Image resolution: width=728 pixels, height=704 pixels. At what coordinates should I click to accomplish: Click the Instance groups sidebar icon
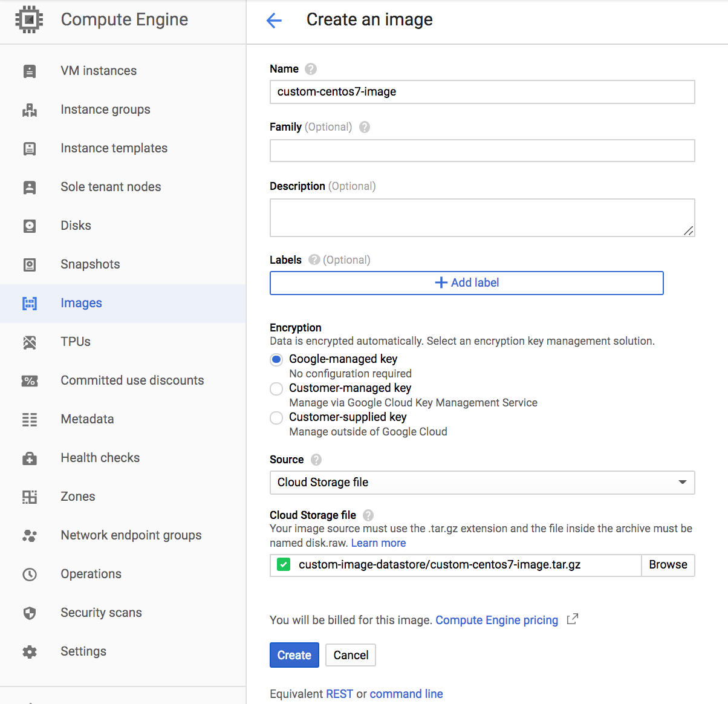[30, 110]
